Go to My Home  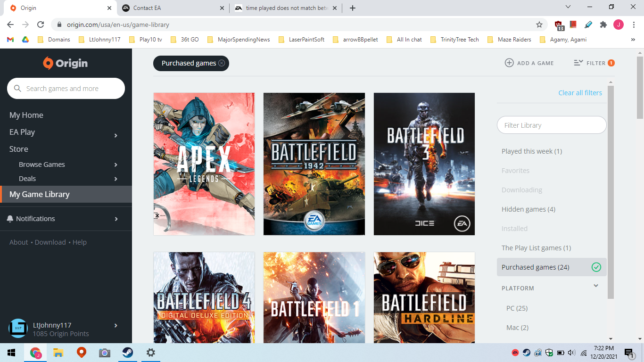[x=26, y=115]
